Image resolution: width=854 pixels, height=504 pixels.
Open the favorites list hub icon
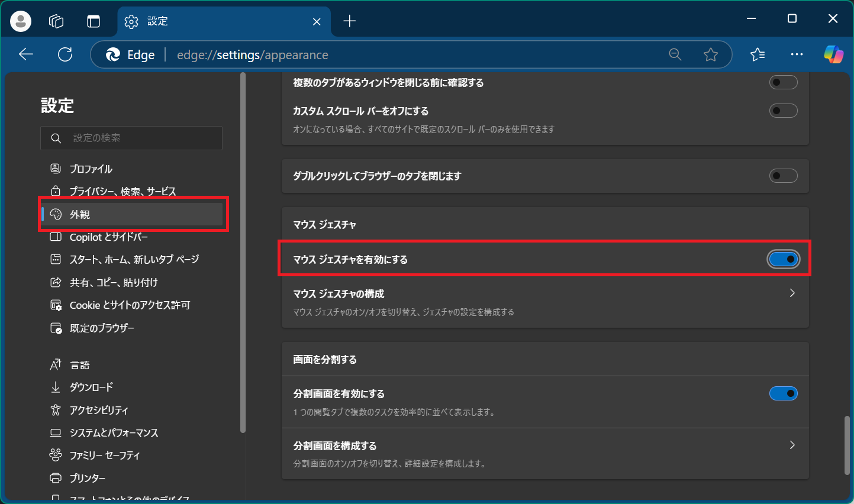pyautogui.click(x=757, y=54)
